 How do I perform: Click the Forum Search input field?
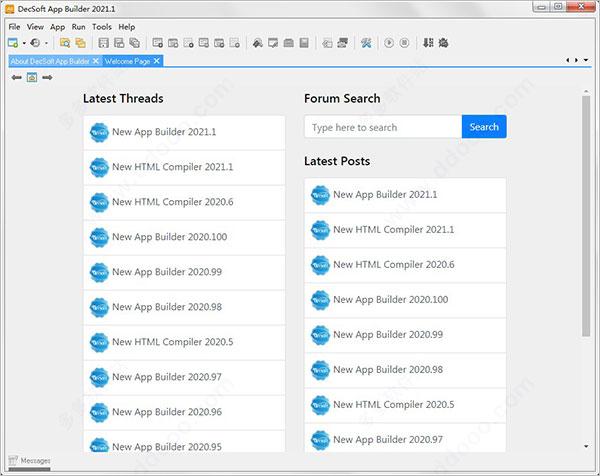tap(382, 127)
